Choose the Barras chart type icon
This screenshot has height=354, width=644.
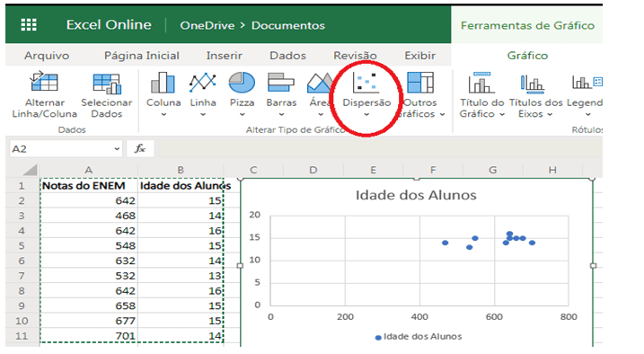[x=281, y=83]
